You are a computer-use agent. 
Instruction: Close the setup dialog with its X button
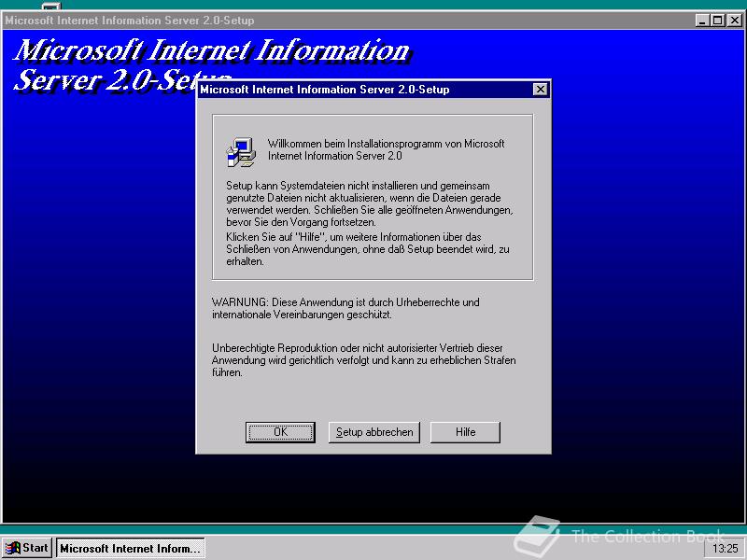pos(540,89)
